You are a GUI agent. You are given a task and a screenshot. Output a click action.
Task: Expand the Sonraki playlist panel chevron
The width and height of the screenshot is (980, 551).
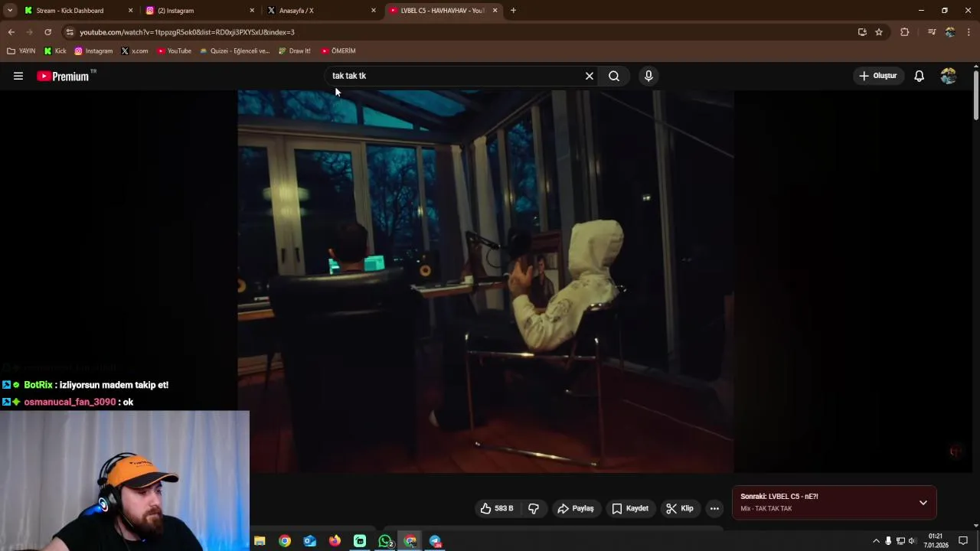click(923, 503)
